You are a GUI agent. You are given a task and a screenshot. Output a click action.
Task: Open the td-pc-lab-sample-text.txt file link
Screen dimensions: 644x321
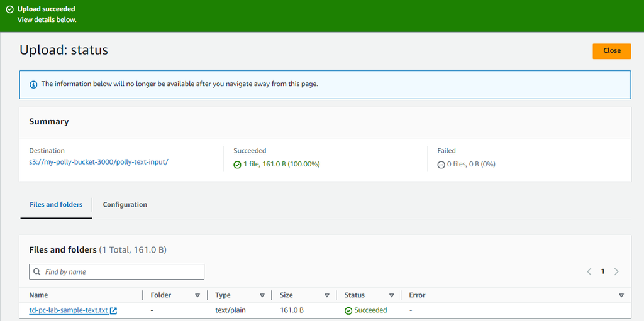69,310
